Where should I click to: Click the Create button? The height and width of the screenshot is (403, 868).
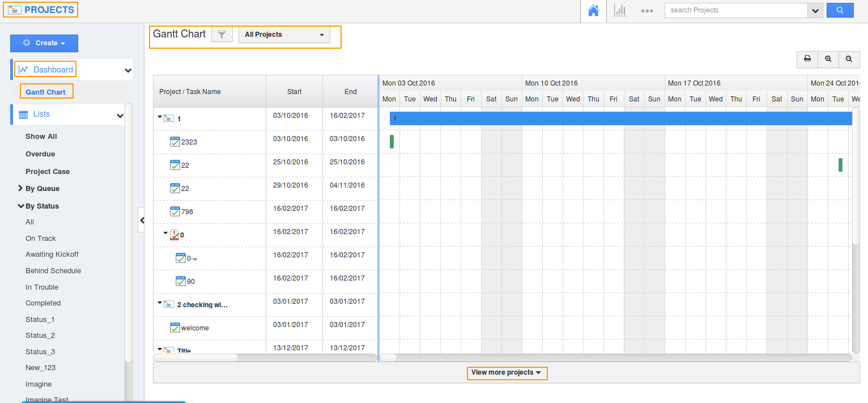tap(44, 43)
